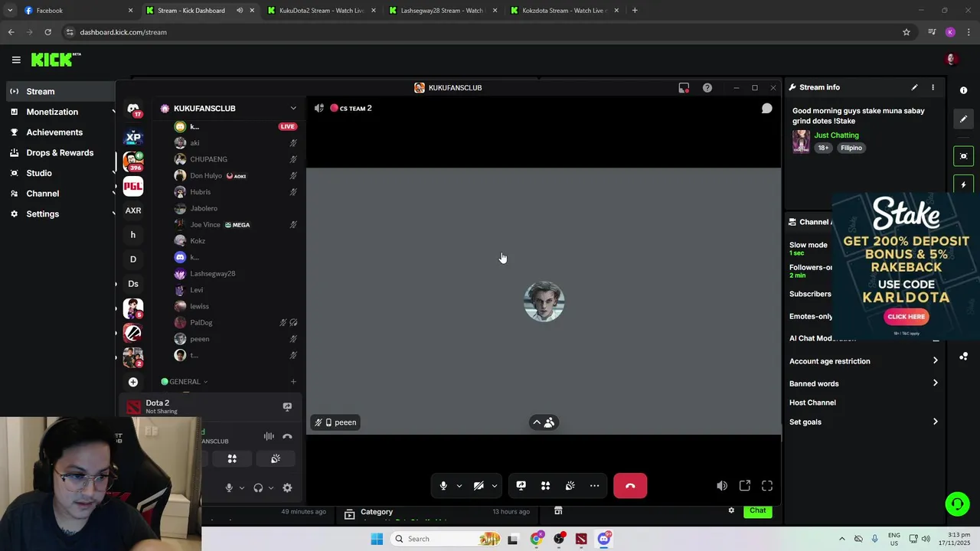This screenshot has height=551, width=980.
Task: Open microphone dropdown in user panel
Action: tap(241, 487)
